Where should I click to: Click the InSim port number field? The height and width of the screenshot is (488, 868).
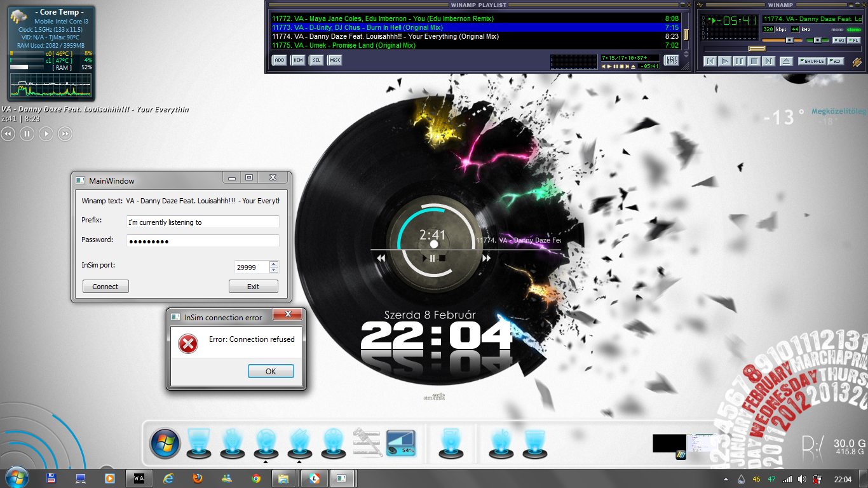252,267
